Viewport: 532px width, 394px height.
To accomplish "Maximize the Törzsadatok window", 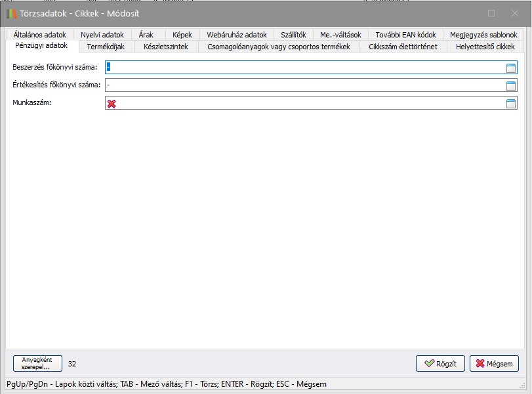I will click(x=491, y=13).
